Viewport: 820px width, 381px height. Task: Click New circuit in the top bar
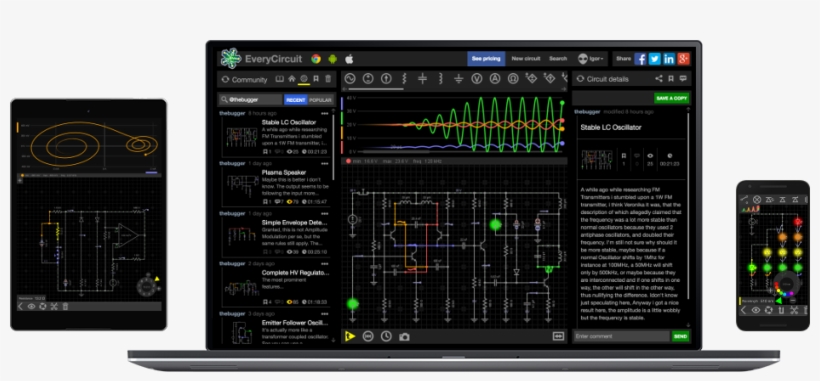pos(526,59)
